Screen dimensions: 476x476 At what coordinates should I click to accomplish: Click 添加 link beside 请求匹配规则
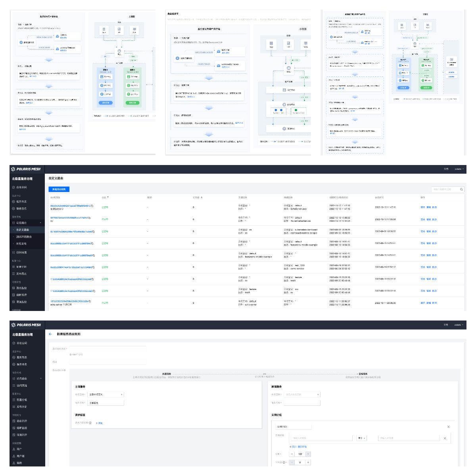click(99, 423)
